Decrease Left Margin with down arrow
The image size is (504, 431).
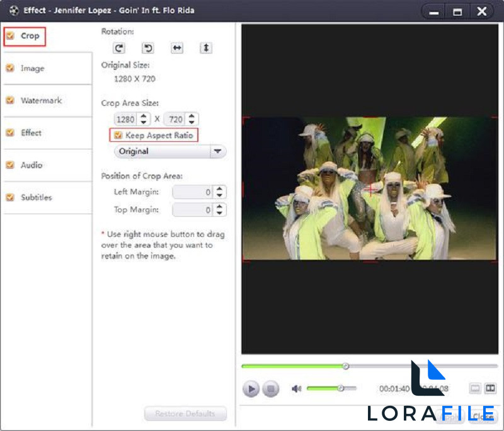(219, 195)
